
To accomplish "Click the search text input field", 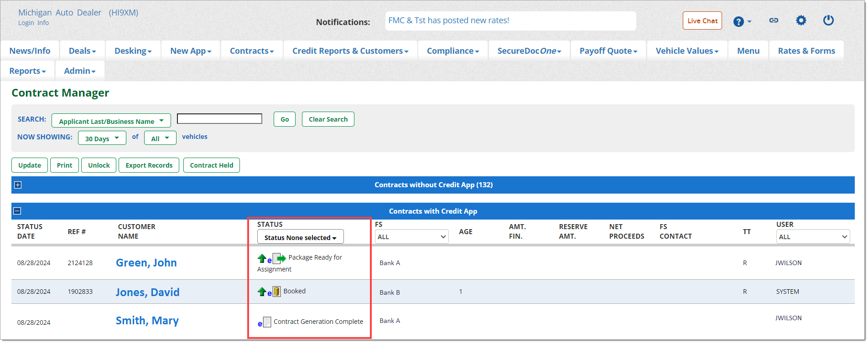I will (x=219, y=119).
